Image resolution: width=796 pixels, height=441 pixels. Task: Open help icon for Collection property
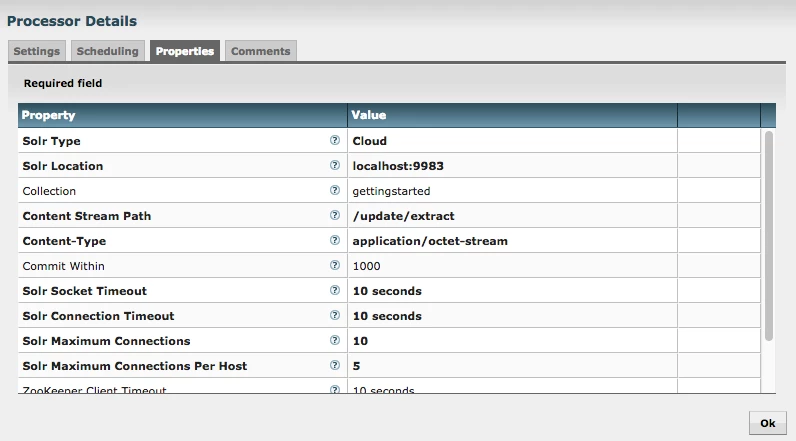pos(335,190)
